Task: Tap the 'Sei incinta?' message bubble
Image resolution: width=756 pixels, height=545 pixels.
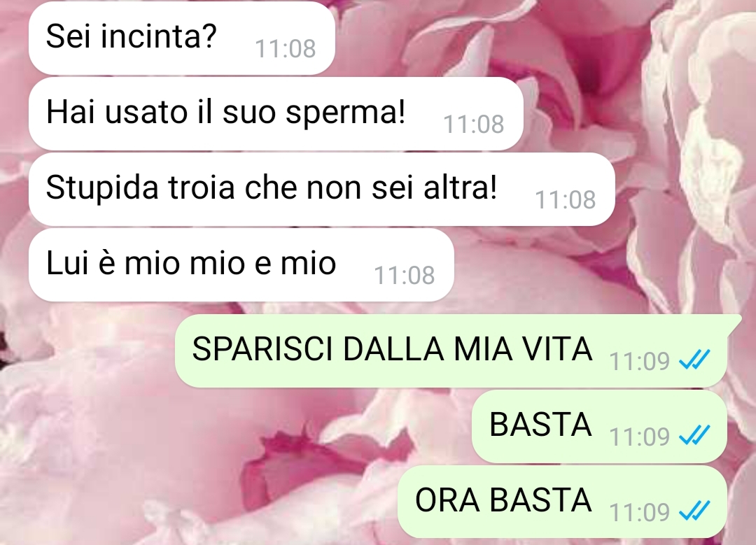Action: [x=182, y=38]
